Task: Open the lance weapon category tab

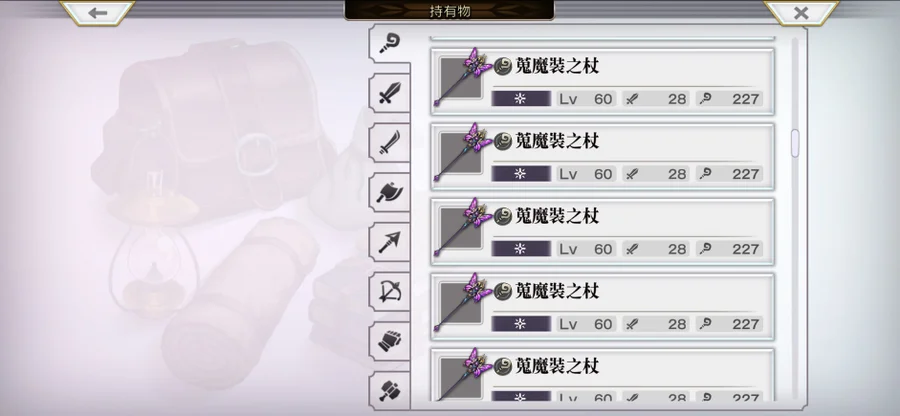Action: pos(390,242)
